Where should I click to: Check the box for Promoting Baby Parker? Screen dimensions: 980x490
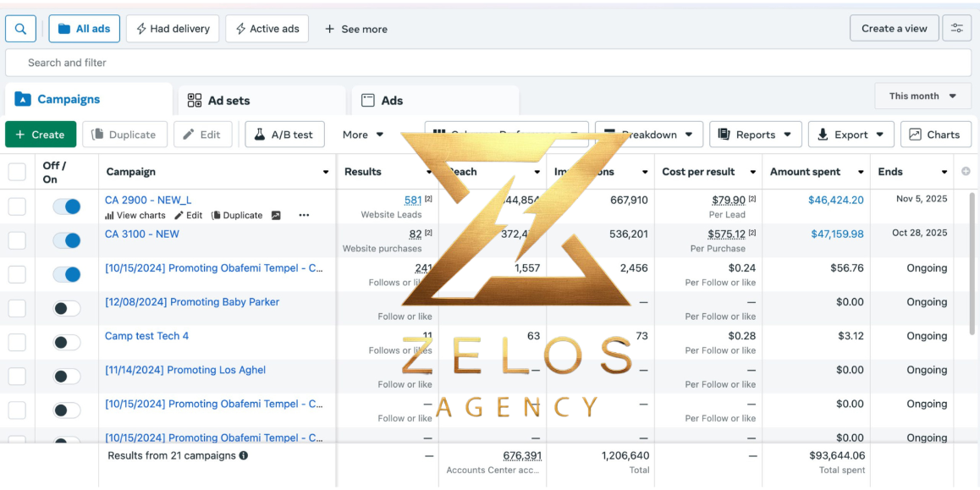pos(17,308)
